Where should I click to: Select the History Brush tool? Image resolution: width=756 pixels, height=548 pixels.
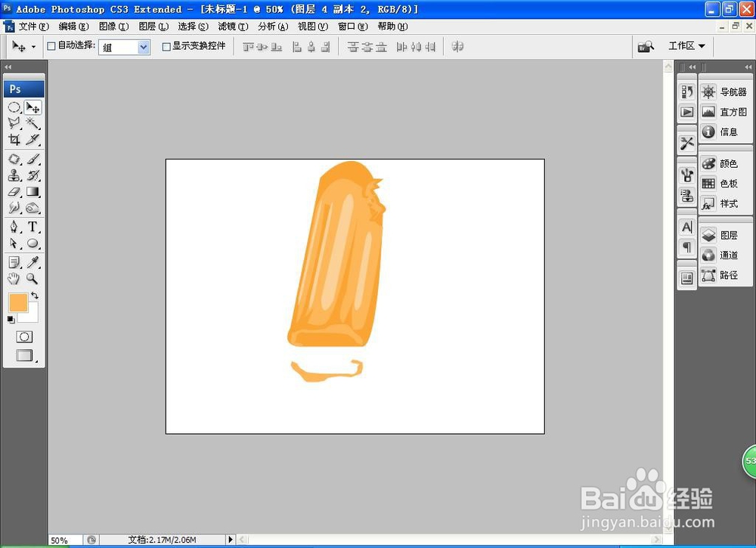coord(33,175)
